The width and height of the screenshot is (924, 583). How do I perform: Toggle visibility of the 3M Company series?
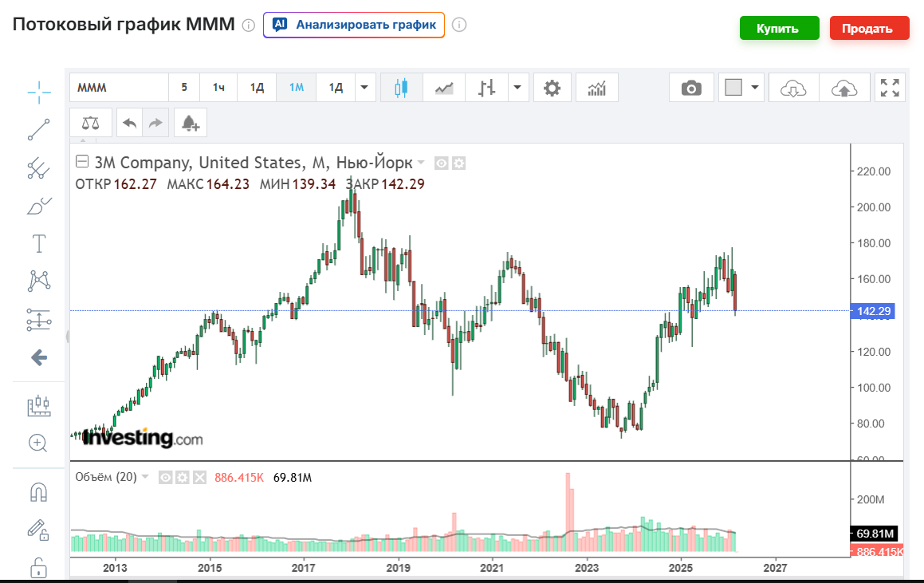coord(440,163)
